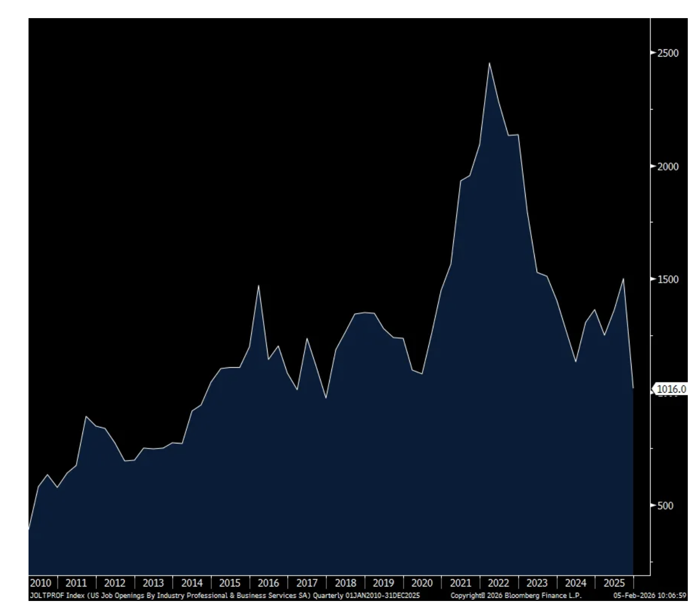Click the 1500 tick label on the y-axis
Image resolution: width=700 pixels, height=615 pixels.
click(668, 279)
